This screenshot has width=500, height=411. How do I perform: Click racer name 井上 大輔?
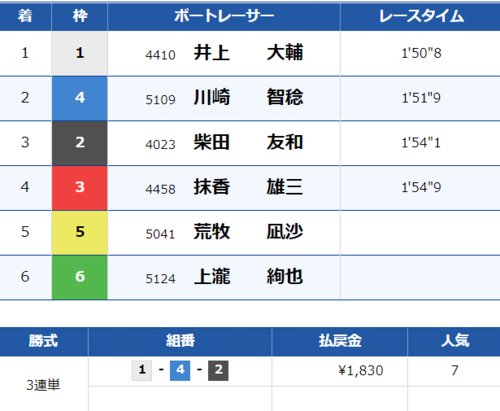248,53
